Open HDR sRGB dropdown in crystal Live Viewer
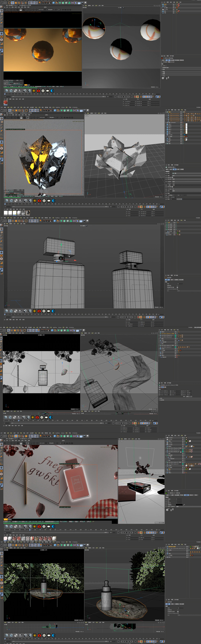The width and height of the screenshot is (201, 644). pyautogui.click(x=43, y=118)
